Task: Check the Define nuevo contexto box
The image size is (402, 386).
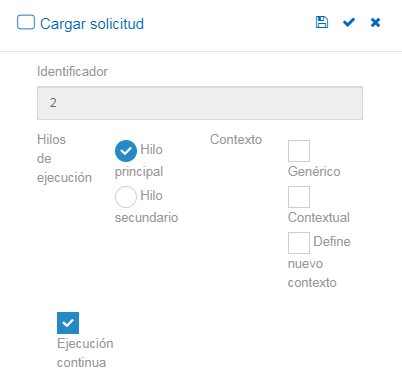Action: (x=299, y=243)
